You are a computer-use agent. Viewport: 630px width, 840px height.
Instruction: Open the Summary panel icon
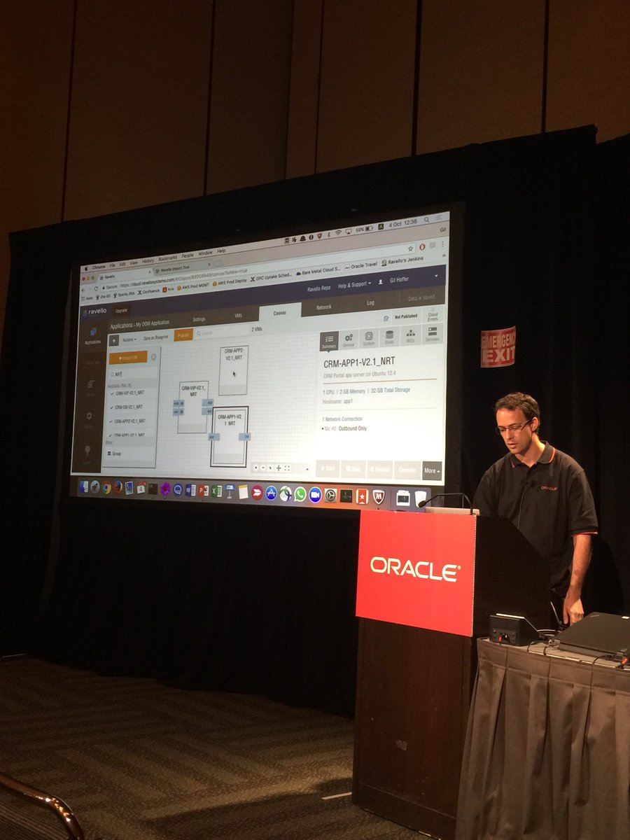pyautogui.click(x=329, y=341)
